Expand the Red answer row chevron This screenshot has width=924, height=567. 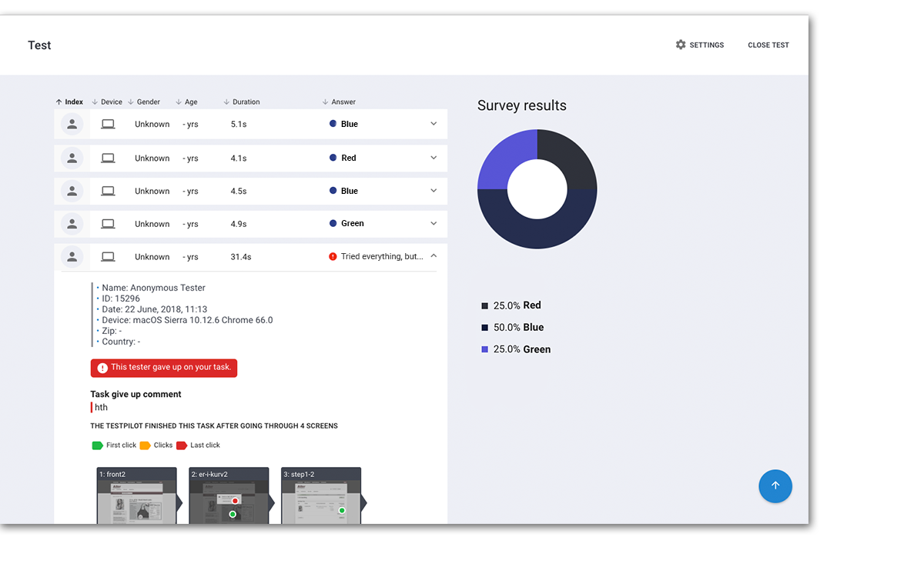coord(434,158)
